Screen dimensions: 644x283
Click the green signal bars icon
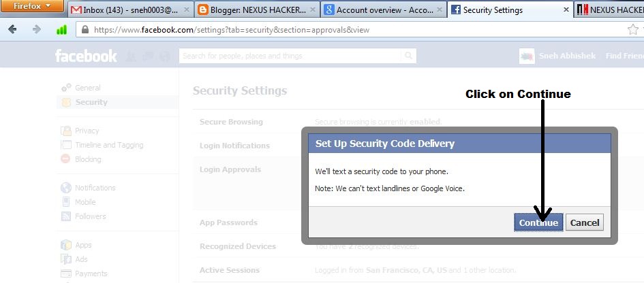click(61, 30)
